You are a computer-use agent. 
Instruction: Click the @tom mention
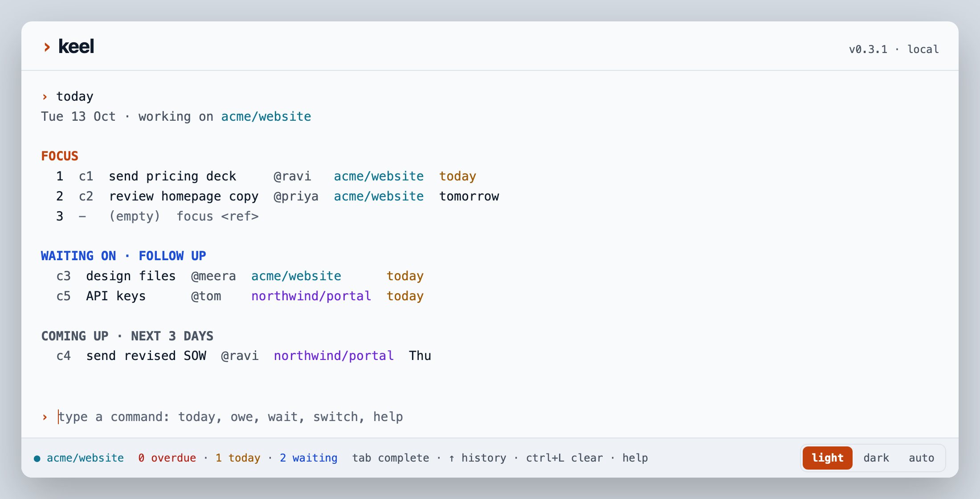(x=206, y=296)
